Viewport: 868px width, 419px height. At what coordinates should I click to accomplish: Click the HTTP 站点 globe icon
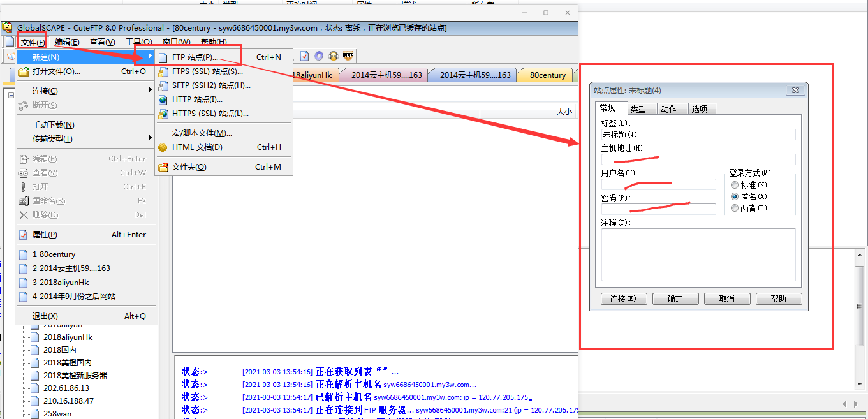pyautogui.click(x=163, y=99)
